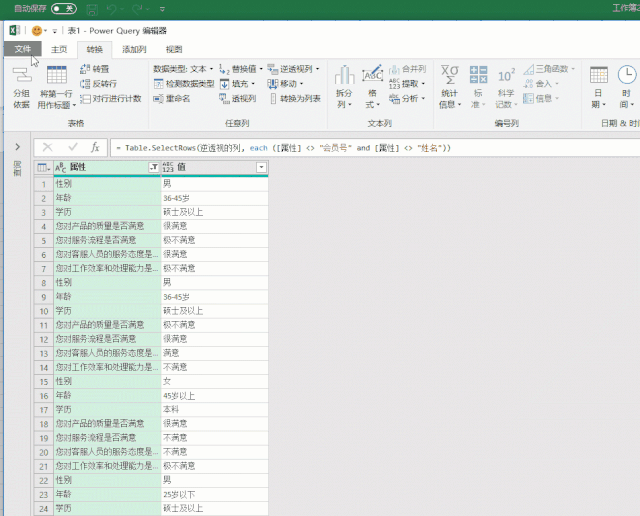Switch to the Add Column (添加列) tab
The width and height of the screenshot is (640, 516).
(134, 49)
